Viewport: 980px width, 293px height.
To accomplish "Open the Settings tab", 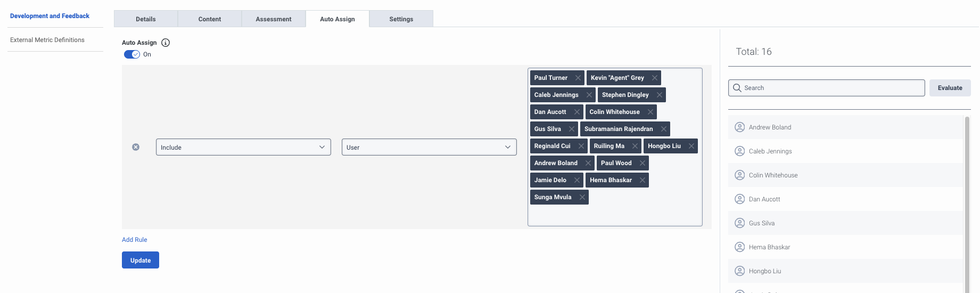I will pyautogui.click(x=401, y=19).
